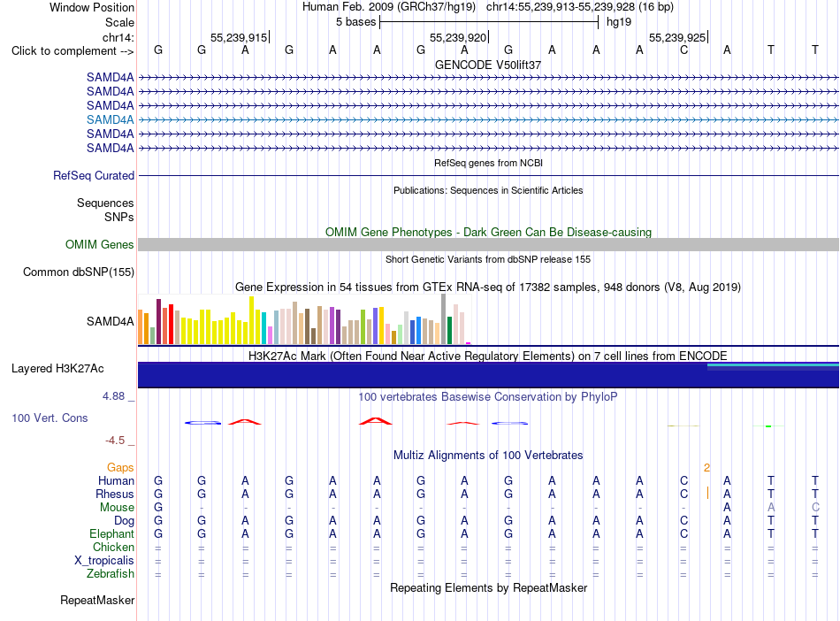
Task: Open the Repeating Elements by RepeatMasker title
Action: (488, 588)
